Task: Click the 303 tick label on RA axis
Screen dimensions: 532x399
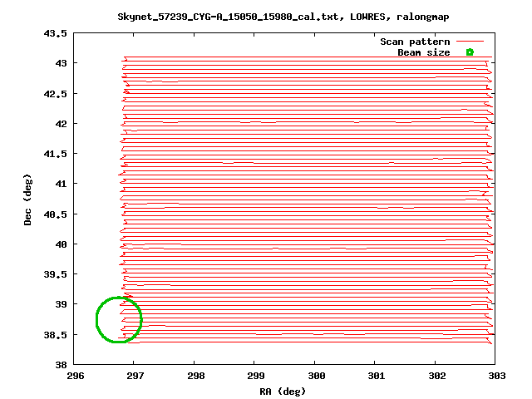Action: pos(497,376)
